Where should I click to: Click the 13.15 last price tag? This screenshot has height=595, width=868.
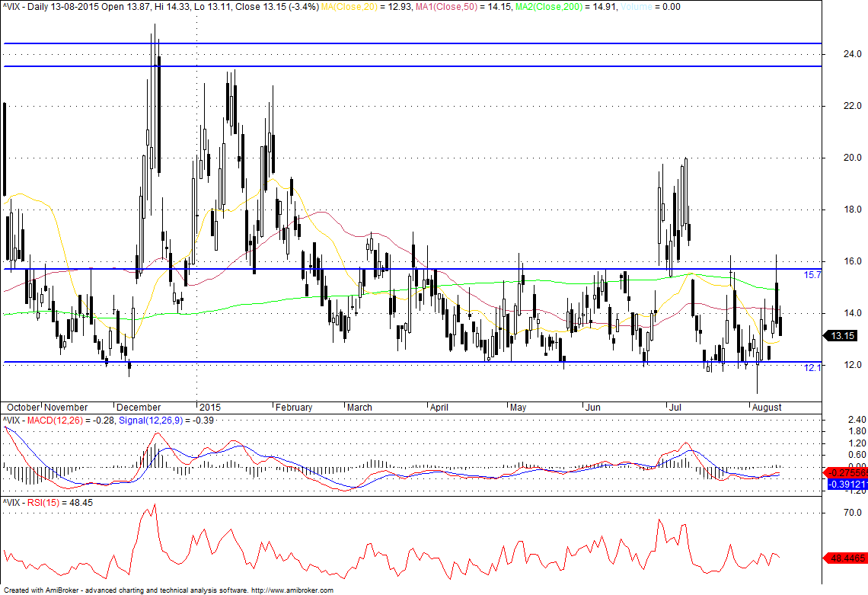[841, 336]
